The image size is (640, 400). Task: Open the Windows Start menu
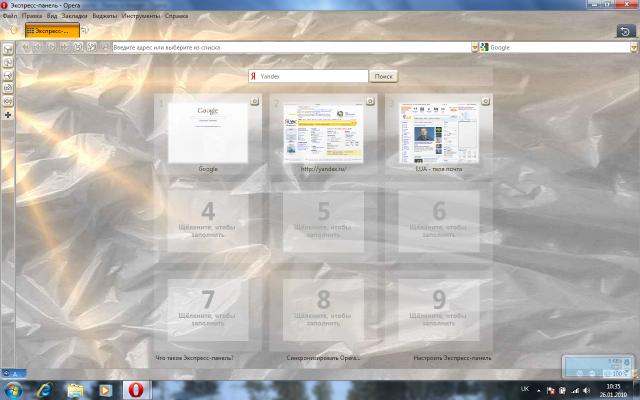tap(13, 391)
